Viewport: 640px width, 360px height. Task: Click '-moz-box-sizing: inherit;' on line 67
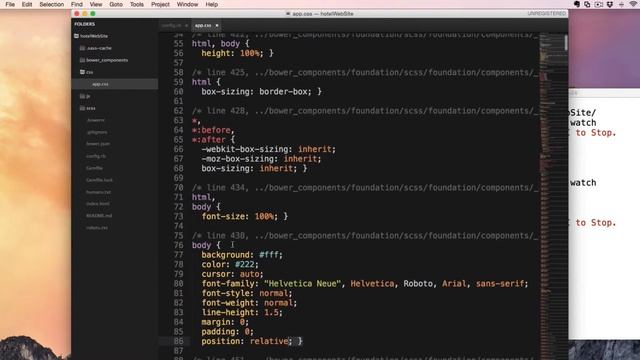pyautogui.click(x=261, y=159)
